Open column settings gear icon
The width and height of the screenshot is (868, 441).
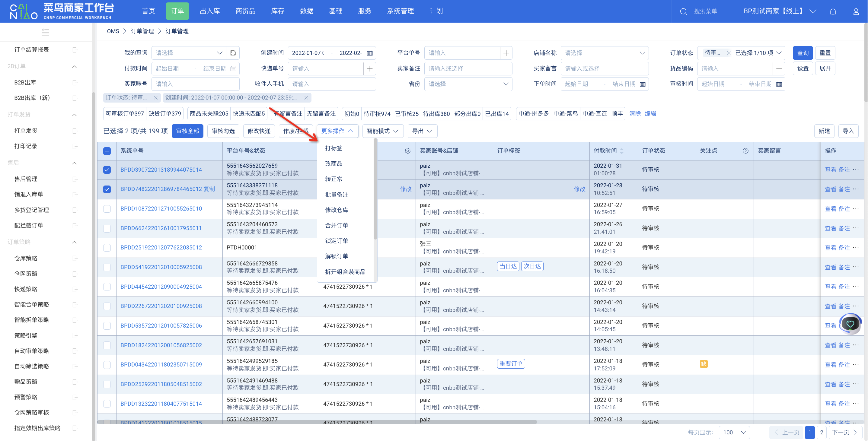click(x=408, y=151)
